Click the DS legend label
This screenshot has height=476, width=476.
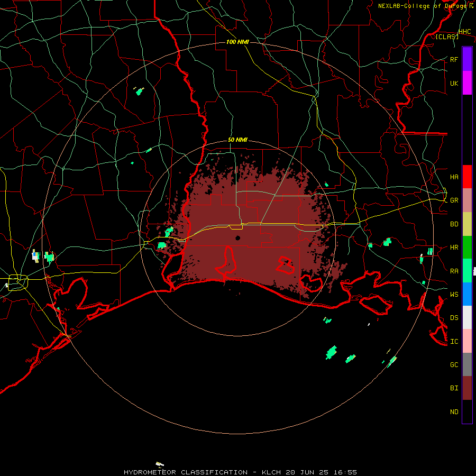(454, 317)
